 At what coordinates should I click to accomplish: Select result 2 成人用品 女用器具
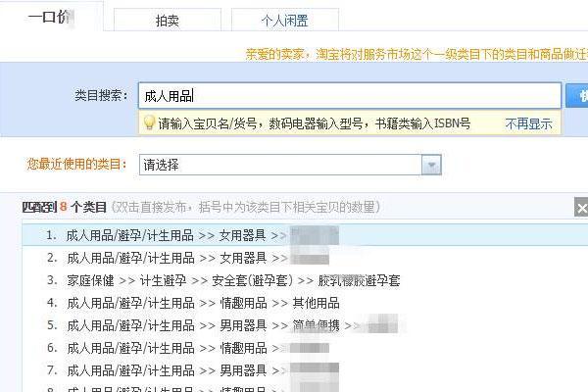point(305,258)
